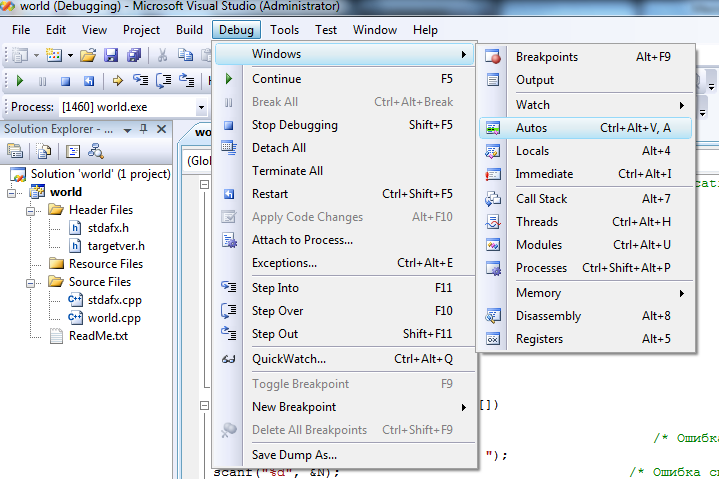Click View Class Diagram icon in Solution Explorer
Image resolution: width=719 pixels, height=479 pixels.
tap(96, 151)
